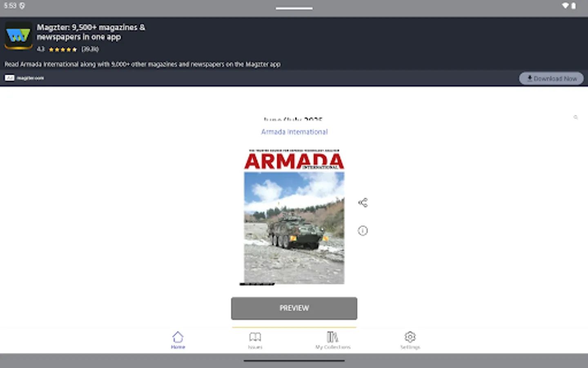Switch to the My Collections tab
This screenshot has height=368, width=588.
[x=333, y=340]
